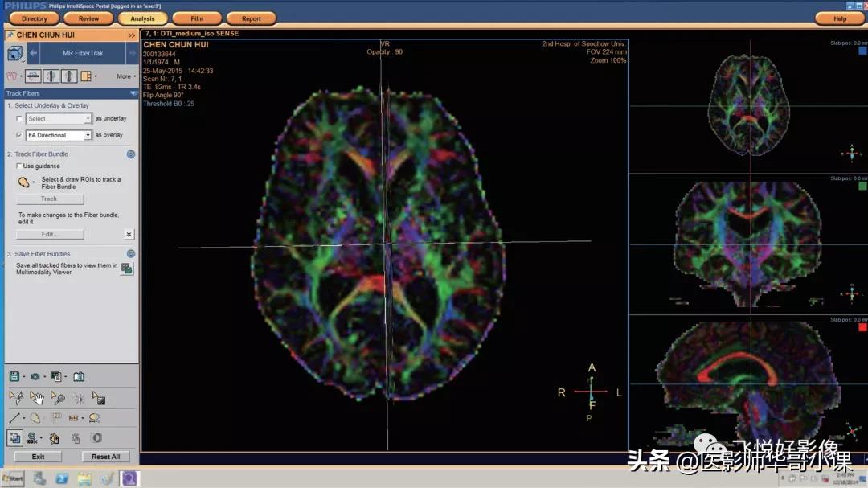
Task: Check the Use guidance option
Action: click(x=19, y=166)
